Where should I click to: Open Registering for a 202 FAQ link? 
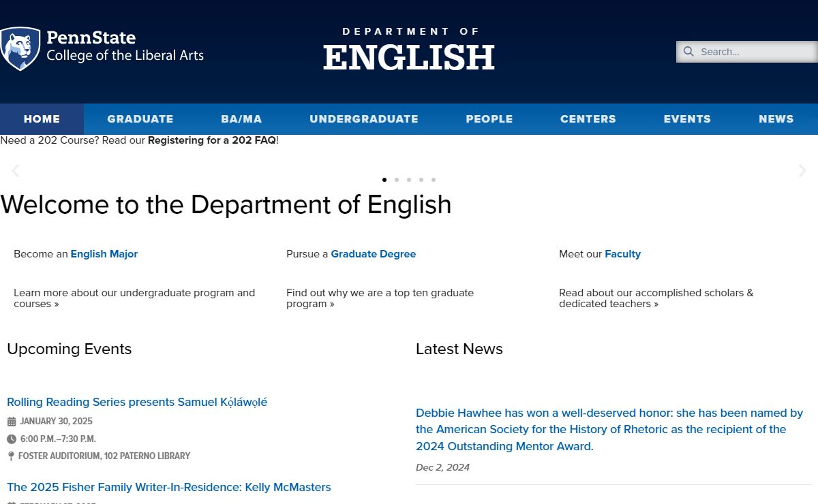point(212,140)
